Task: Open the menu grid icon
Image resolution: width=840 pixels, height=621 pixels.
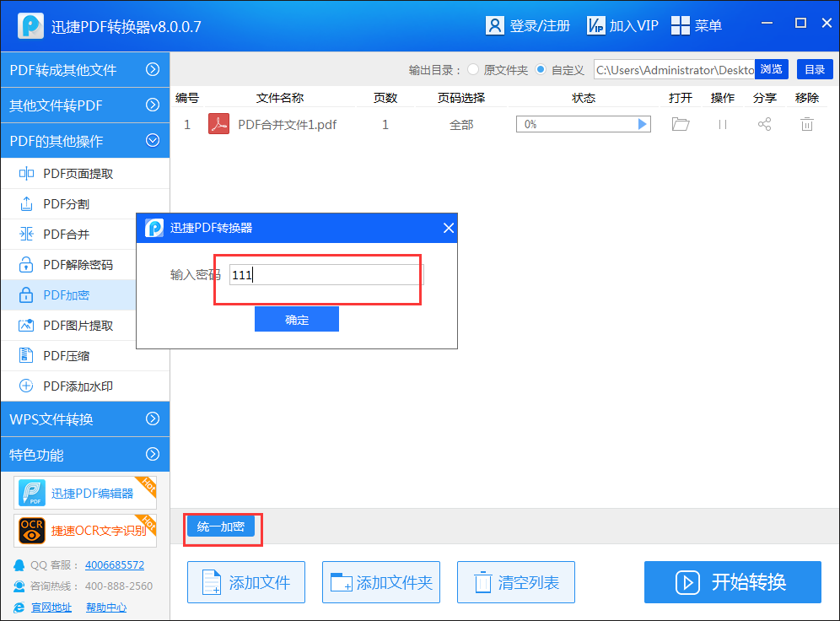Action: click(680, 25)
